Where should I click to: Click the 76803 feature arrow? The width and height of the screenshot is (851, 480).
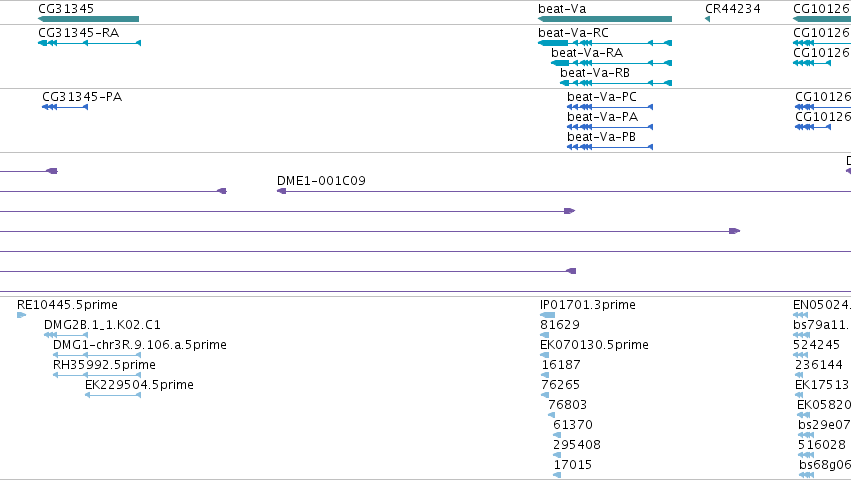click(551, 415)
